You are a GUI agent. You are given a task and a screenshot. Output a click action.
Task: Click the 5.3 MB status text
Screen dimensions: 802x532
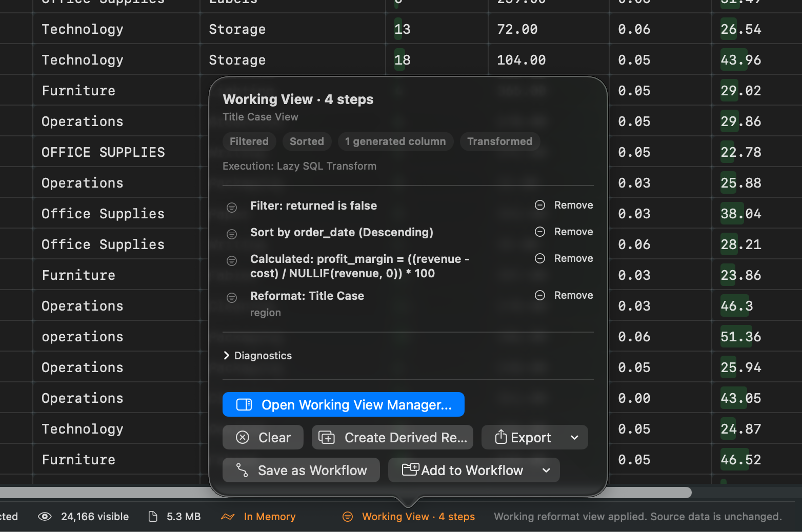pos(184,517)
